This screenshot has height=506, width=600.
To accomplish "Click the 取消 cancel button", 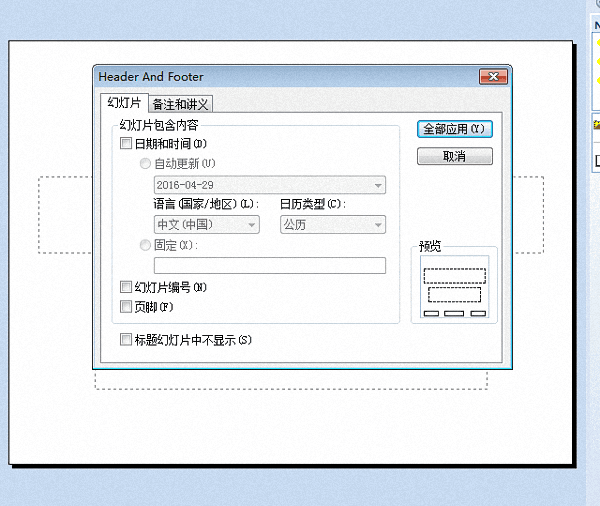I will click(x=454, y=157).
